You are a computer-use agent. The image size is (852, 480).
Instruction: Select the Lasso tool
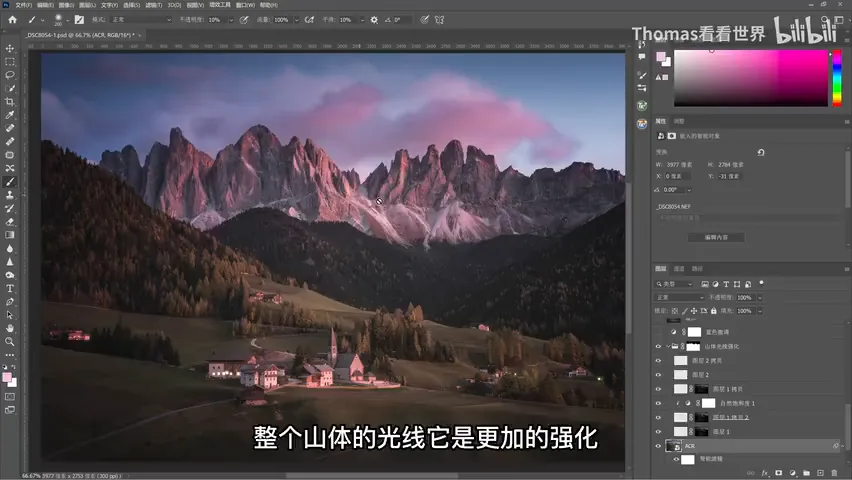10,75
